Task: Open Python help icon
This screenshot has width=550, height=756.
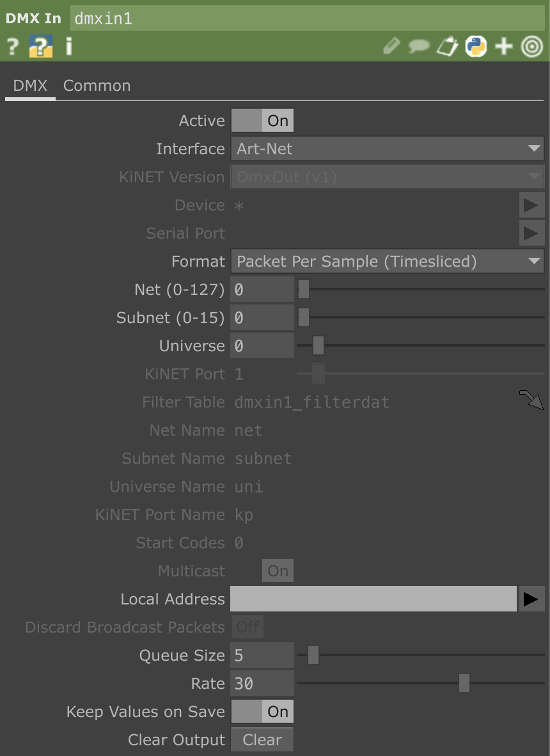Action: tap(41, 47)
